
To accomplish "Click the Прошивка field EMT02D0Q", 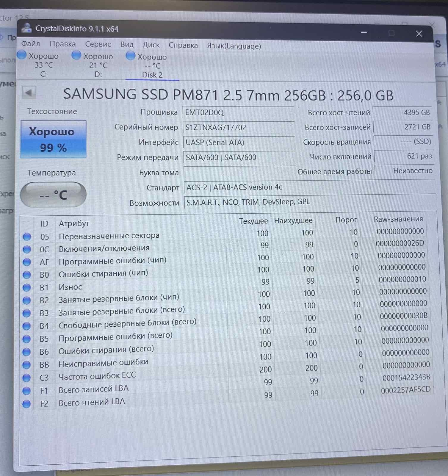I will click(x=238, y=112).
